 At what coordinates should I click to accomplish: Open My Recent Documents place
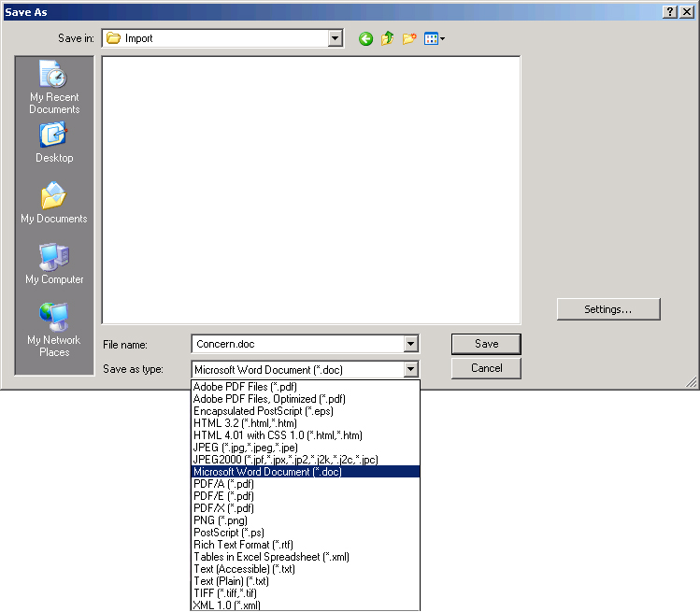(x=54, y=87)
